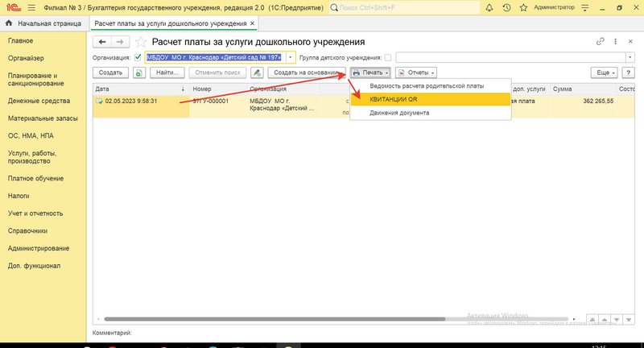Viewport: 644px width, 348px height.
Task: Open the history clock icon
Action: (x=505, y=7)
